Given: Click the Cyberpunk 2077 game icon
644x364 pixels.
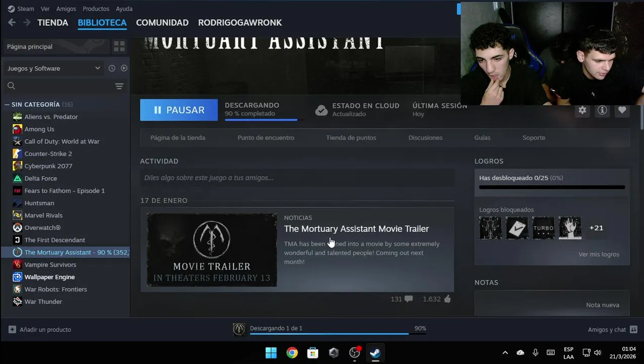Looking at the screenshot, I should pyautogui.click(x=17, y=166).
